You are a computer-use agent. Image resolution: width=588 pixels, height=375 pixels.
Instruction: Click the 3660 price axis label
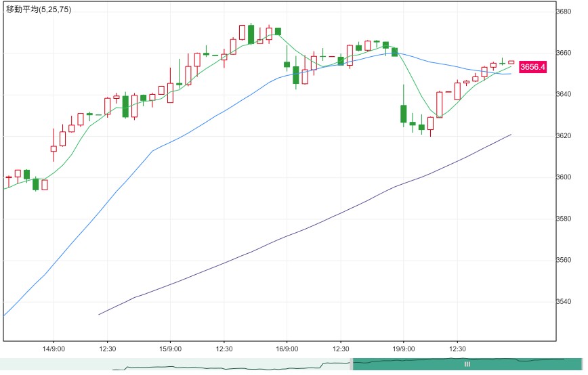click(x=564, y=53)
